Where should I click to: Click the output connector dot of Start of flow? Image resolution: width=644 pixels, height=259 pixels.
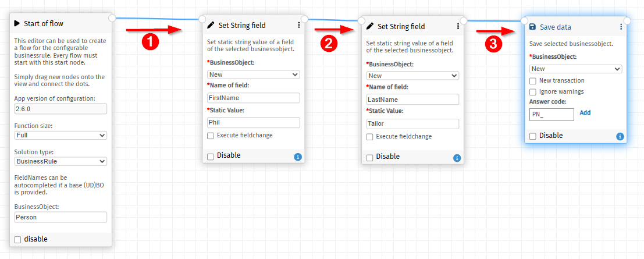tap(112, 17)
